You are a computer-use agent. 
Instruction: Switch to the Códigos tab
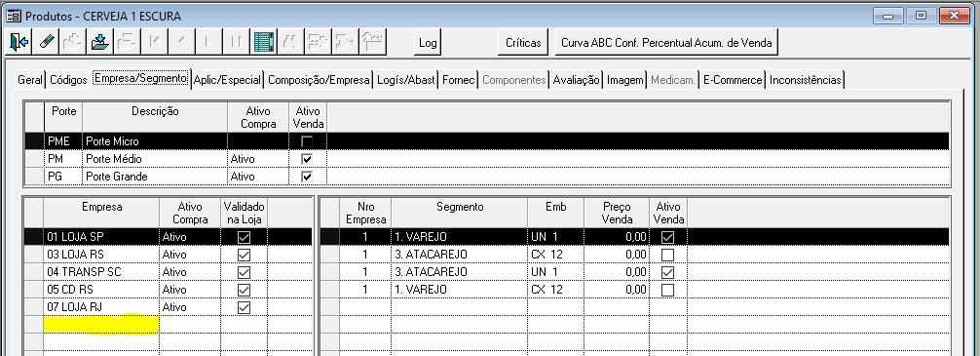point(69,80)
